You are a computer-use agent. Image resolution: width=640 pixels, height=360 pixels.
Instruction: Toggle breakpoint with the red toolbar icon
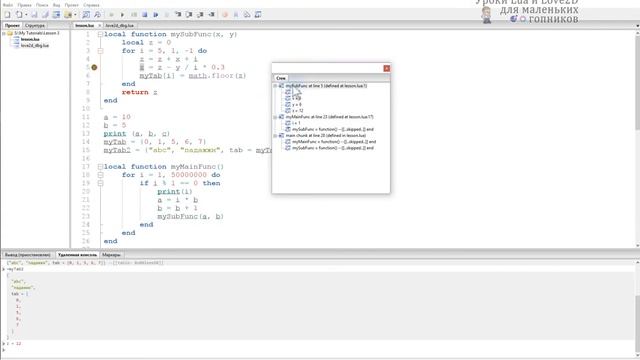click(x=224, y=15)
